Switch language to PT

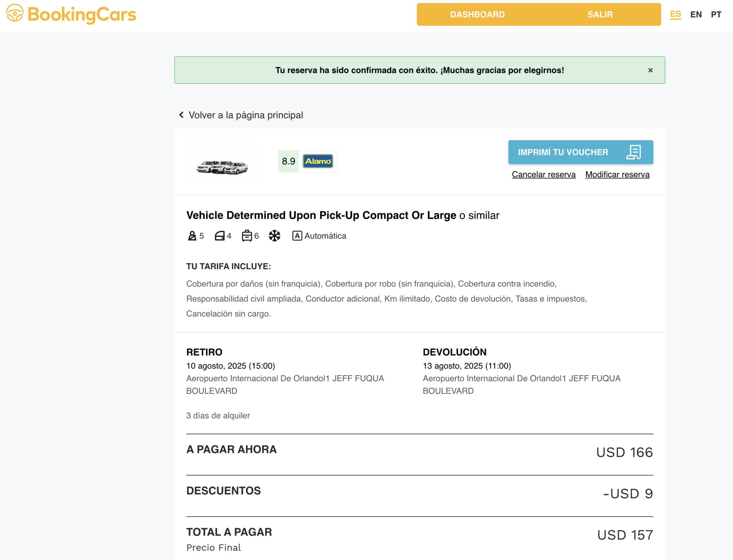coord(716,14)
